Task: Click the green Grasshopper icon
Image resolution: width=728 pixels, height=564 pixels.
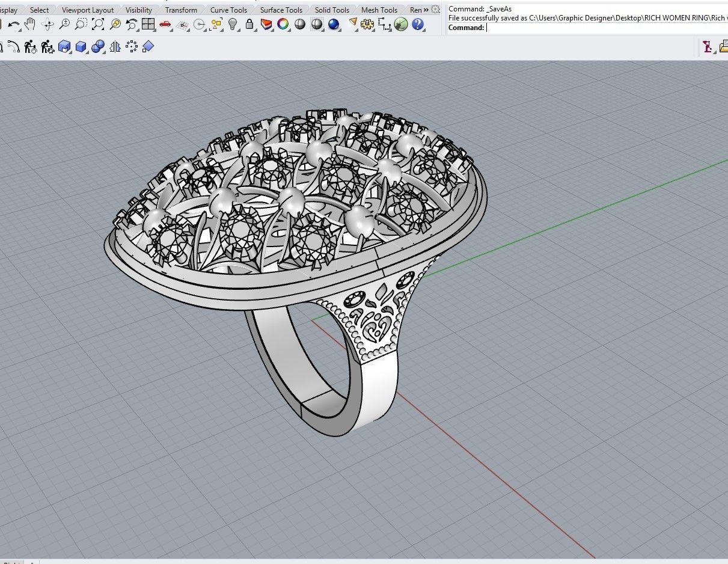Action: pyautogui.click(x=401, y=25)
